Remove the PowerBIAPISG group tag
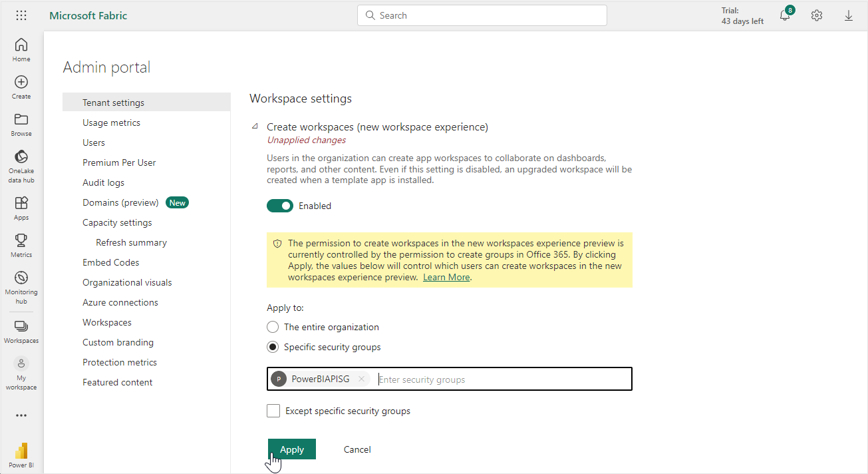The image size is (868, 474). (x=361, y=379)
